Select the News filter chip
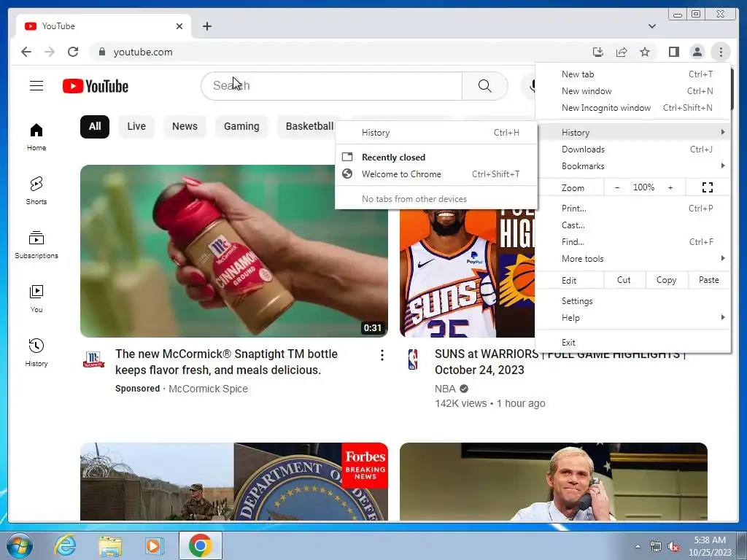This screenshot has height=560, width=747. (x=185, y=127)
